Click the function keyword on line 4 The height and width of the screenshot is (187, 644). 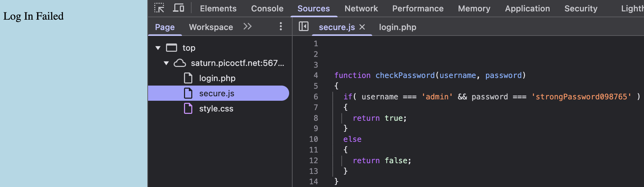352,76
